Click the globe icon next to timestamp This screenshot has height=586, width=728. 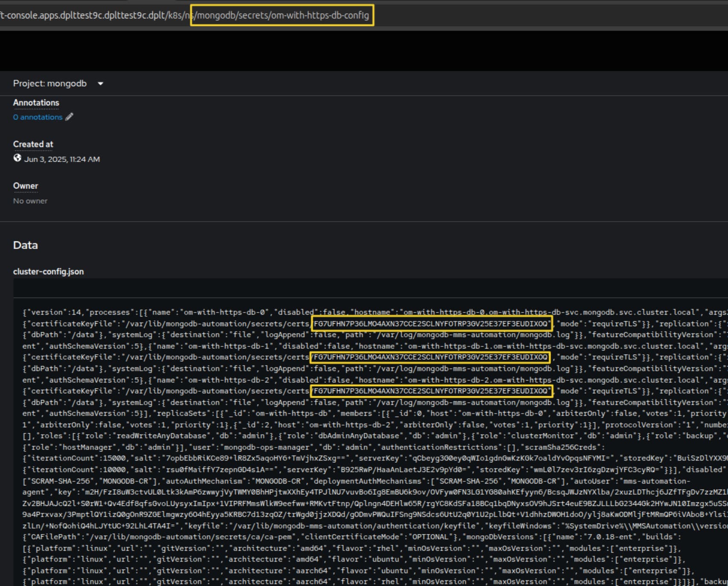click(x=17, y=158)
